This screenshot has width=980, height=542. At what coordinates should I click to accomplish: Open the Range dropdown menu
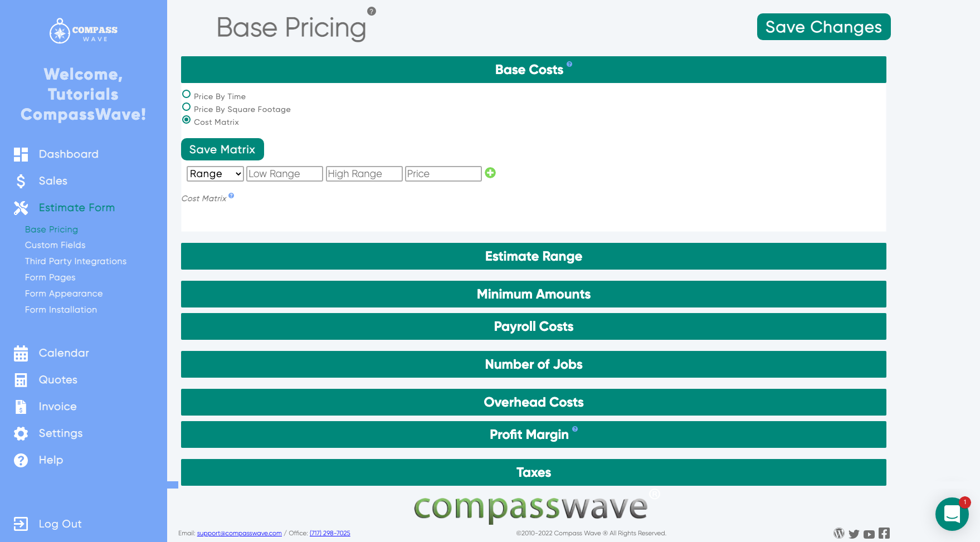tap(215, 173)
